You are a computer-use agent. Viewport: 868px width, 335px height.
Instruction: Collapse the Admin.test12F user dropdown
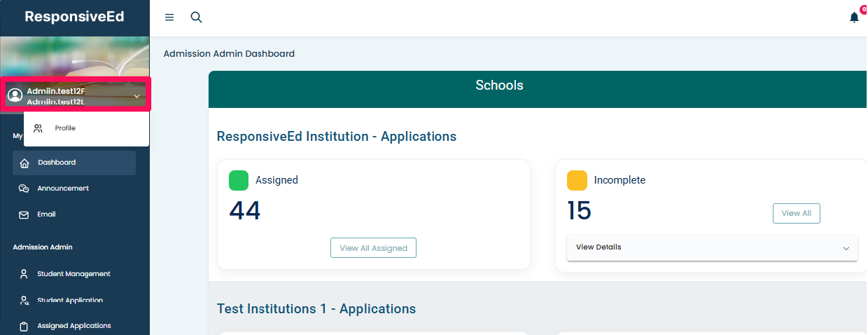click(x=136, y=96)
